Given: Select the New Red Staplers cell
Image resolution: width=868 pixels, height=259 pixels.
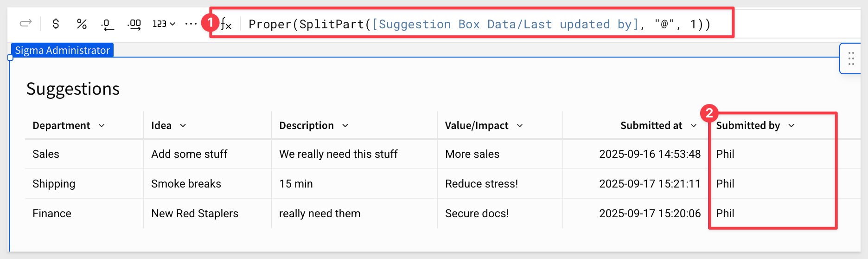Looking at the screenshot, I should [x=207, y=214].
